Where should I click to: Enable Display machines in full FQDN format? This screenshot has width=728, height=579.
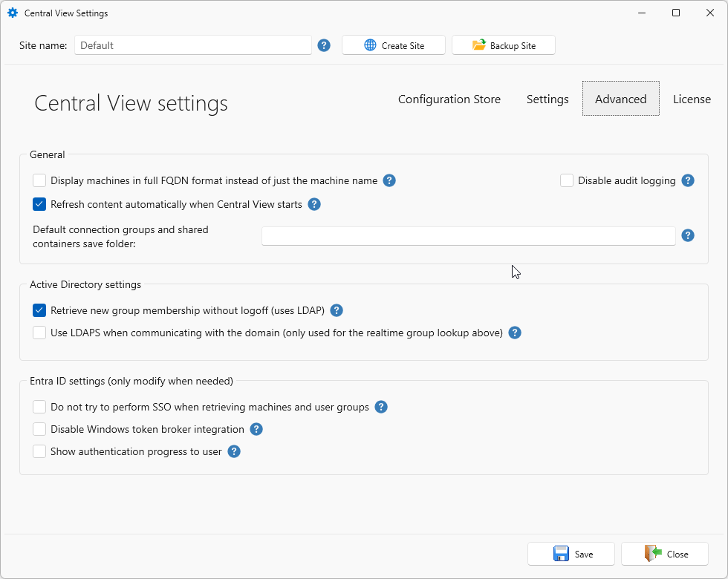pos(39,180)
